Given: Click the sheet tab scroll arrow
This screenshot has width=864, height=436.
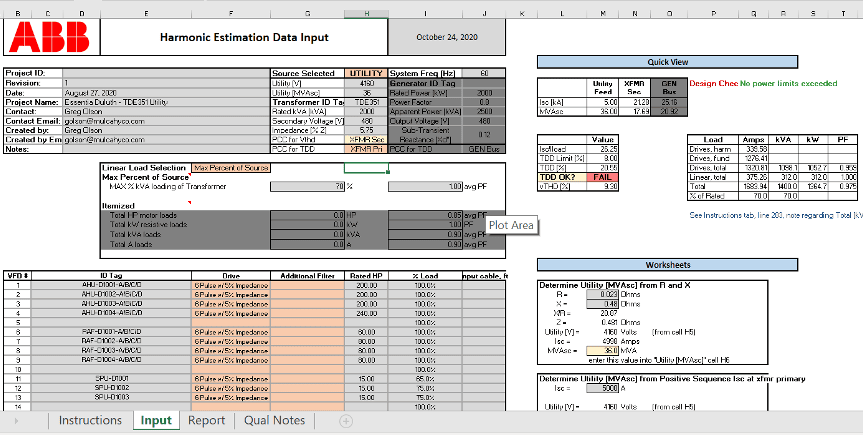Looking at the screenshot, I should point(17,421).
